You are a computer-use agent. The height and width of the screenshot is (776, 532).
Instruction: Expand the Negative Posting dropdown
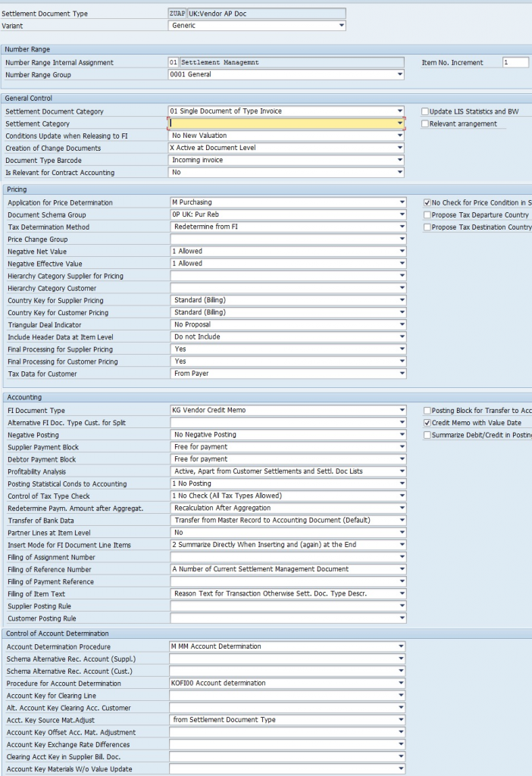pos(288,434)
